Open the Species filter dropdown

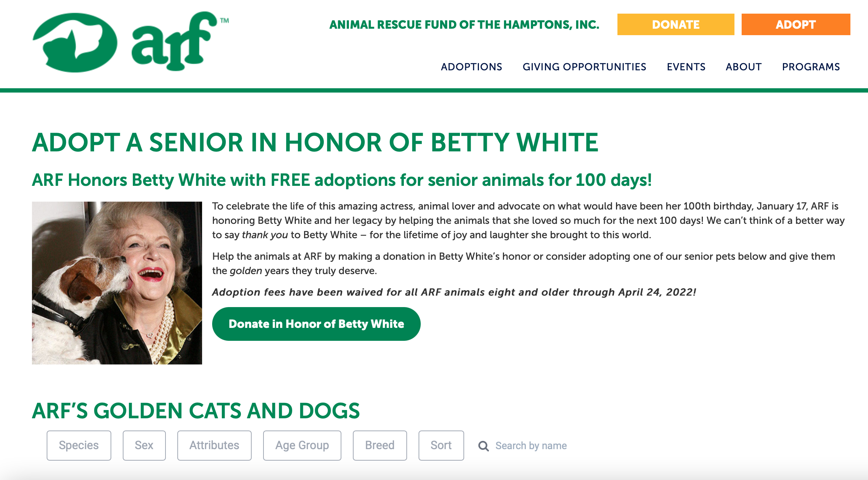pos(79,445)
